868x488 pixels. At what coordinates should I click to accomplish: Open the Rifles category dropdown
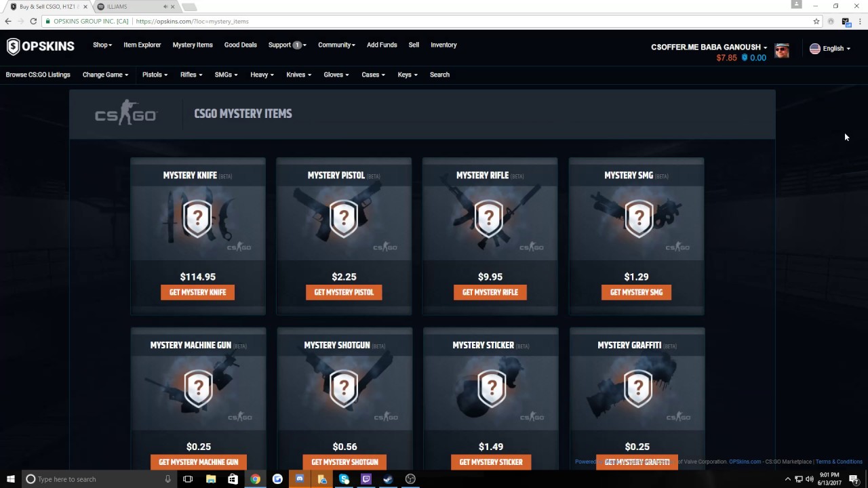pyautogui.click(x=191, y=75)
